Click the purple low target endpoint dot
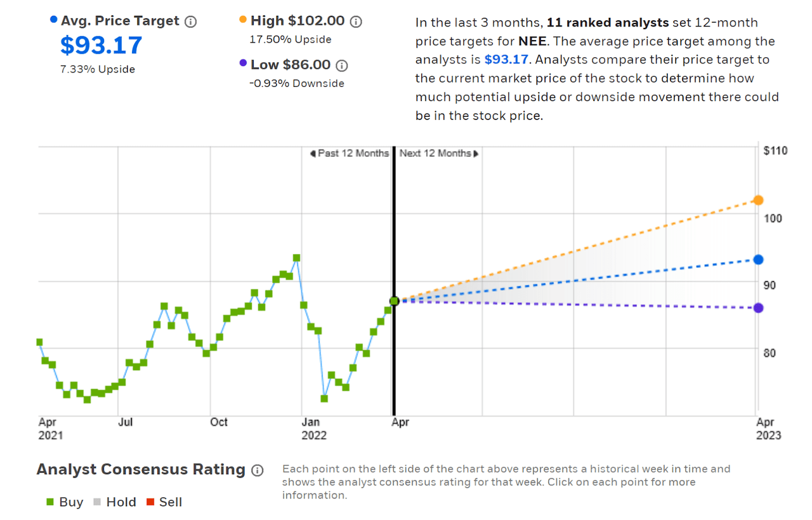 pos(757,308)
